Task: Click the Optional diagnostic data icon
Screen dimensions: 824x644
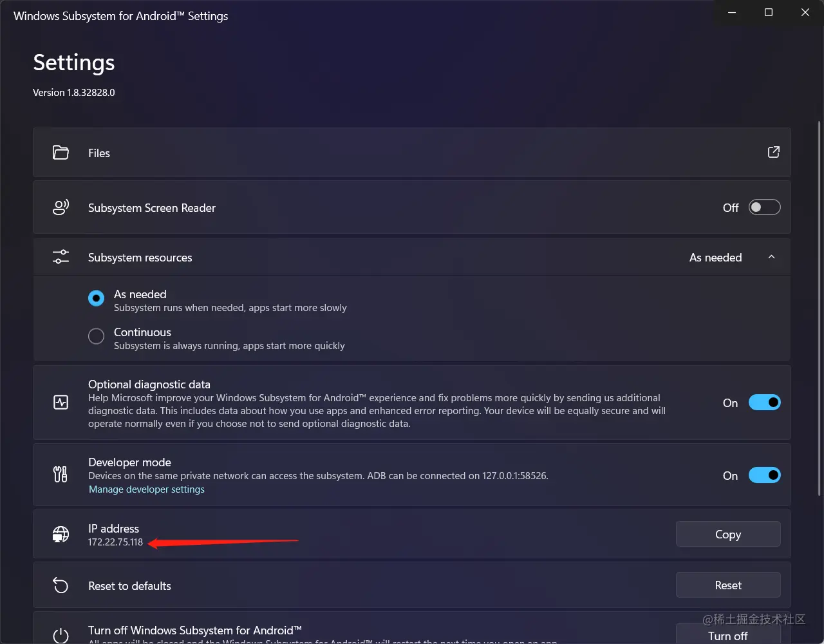Action: tap(61, 402)
